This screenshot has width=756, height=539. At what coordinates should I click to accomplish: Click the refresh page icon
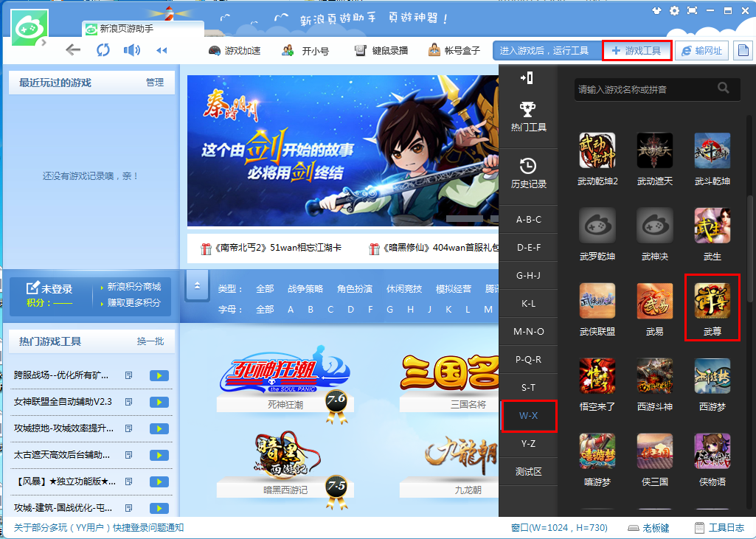[103, 50]
